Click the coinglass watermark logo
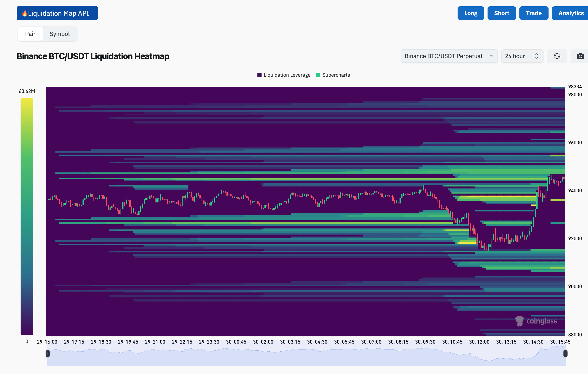 [x=536, y=321]
